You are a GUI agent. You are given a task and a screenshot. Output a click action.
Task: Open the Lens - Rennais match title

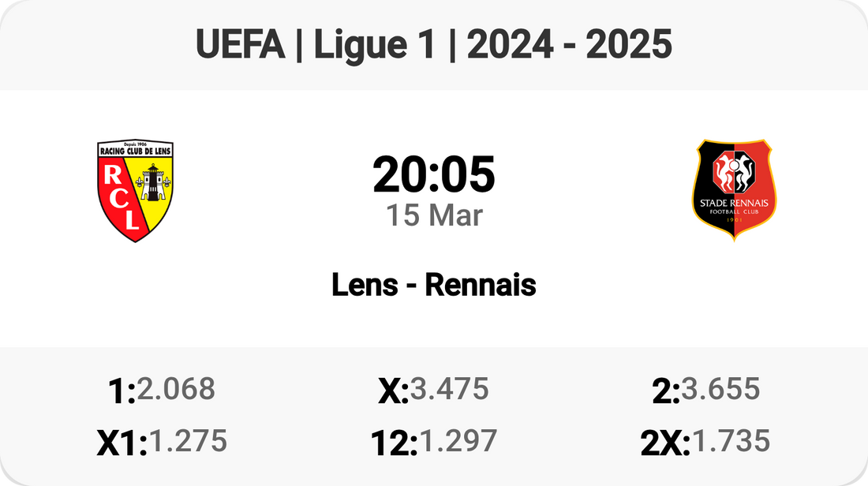(434, 285)
